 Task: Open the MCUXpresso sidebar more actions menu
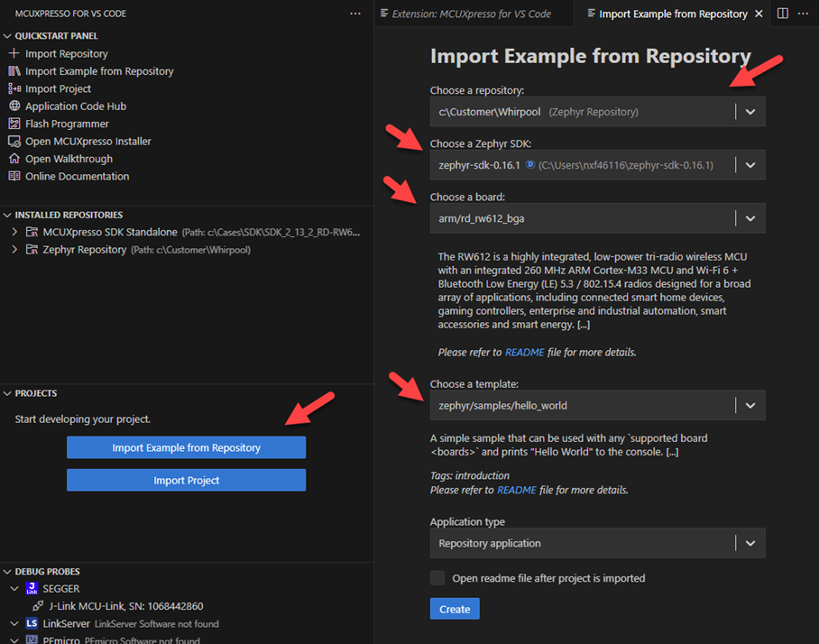[354, 14]
